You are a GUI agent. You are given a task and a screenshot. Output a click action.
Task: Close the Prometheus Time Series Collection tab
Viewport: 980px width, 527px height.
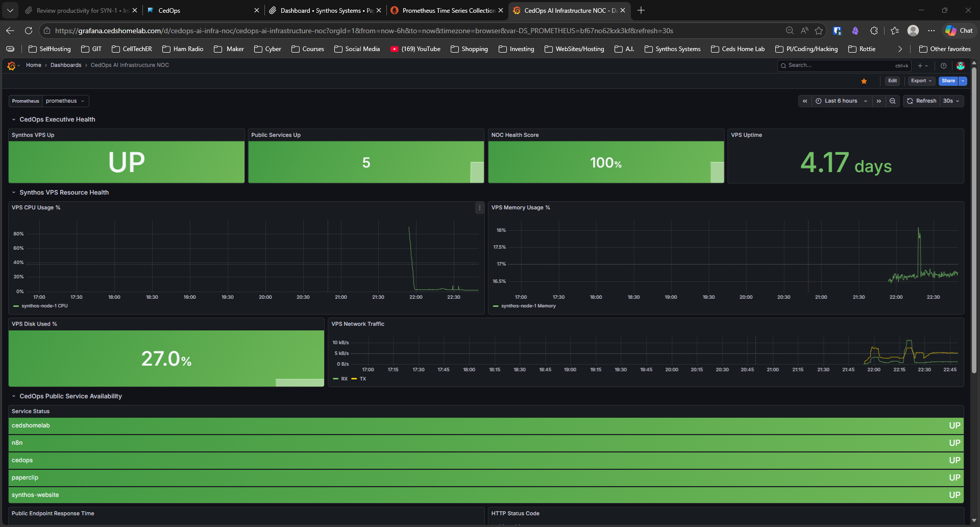pyautogui.click(x=501, y=10)
